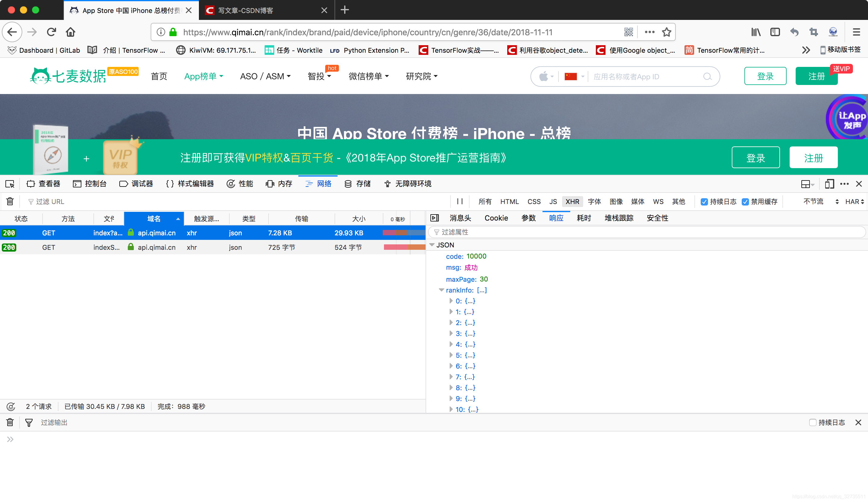Viewport: 868px width, 502px height.
Task: Click the 七麦数据 logo
Action: 68,76
